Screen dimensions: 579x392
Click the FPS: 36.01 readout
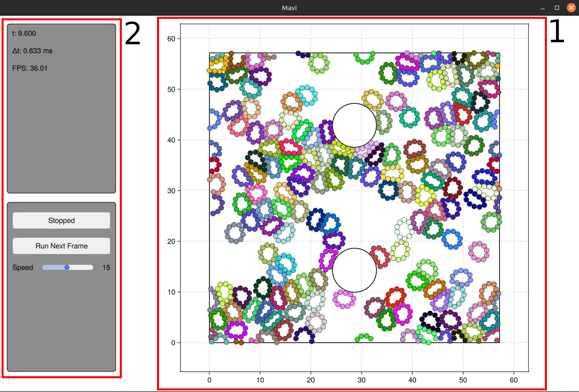point(30,68)
